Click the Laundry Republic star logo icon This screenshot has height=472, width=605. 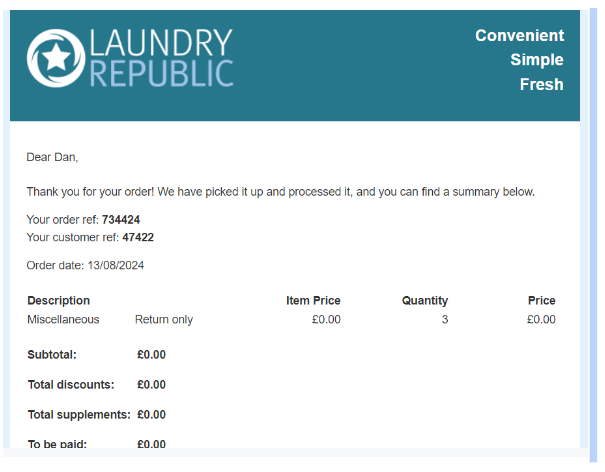(56, 58)
